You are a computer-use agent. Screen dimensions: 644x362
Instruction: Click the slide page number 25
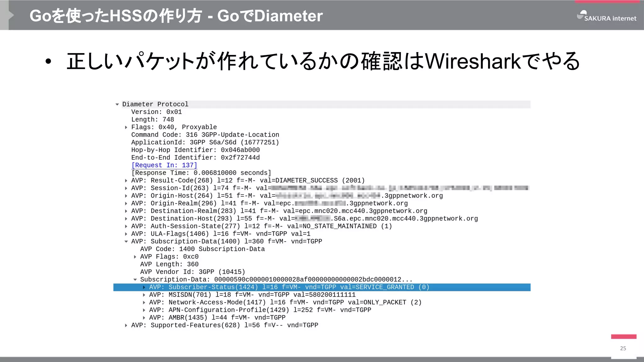623,348
